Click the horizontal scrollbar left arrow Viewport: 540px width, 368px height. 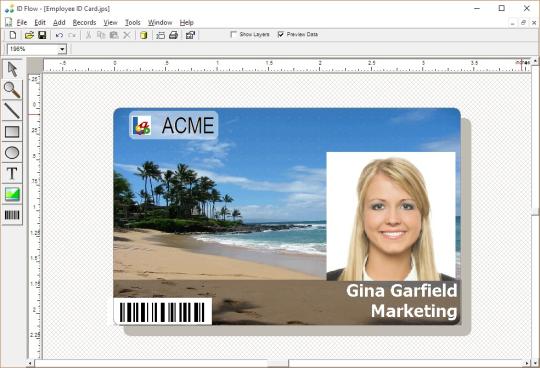click(x=30, y=363)
